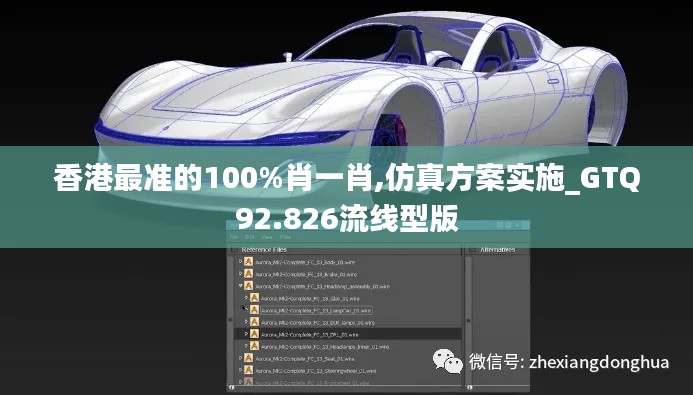Click the Alias icon of Headlamps_Inner_01.wire
The height and width of the screenshot is (395, 693).
click(x=254, y=346)
